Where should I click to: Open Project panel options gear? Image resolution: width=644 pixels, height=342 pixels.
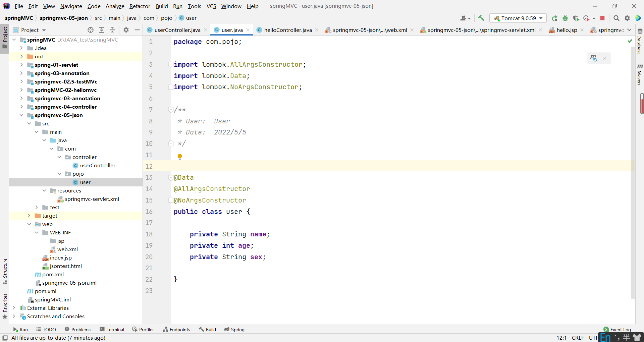click(x=126, y=30)
